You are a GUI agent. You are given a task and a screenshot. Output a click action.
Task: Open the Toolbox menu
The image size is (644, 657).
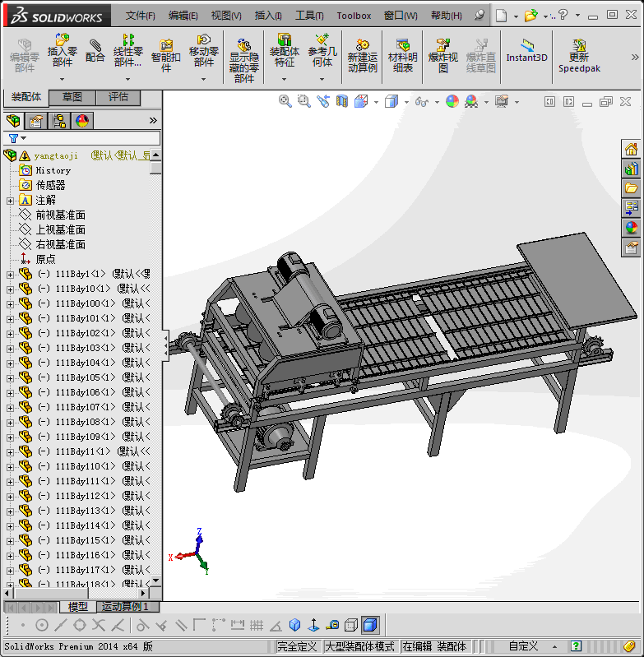tap(354, 16)
